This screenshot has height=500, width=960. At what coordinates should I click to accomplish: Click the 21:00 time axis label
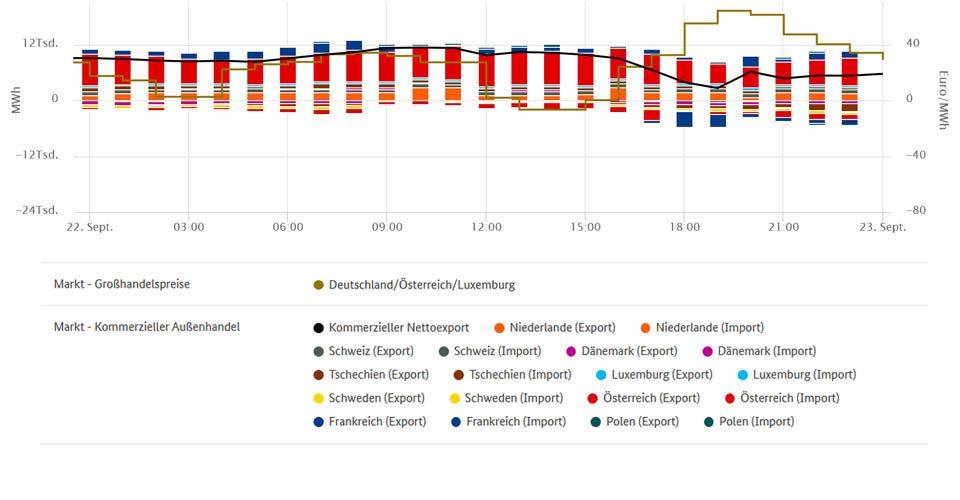coord(784,227)
